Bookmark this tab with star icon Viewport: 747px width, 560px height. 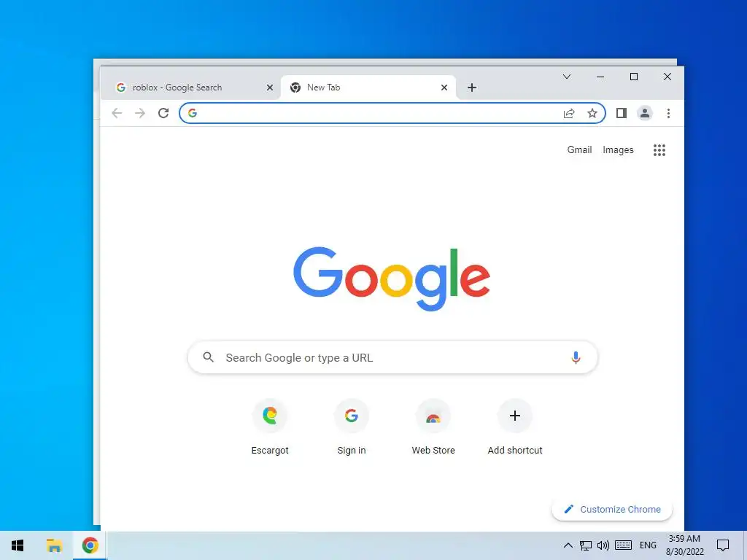pos(592,113)
